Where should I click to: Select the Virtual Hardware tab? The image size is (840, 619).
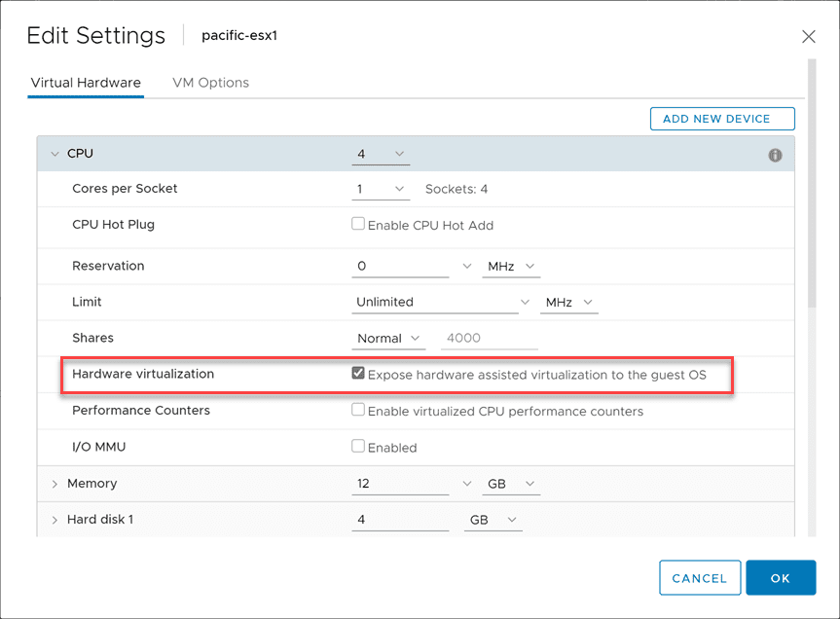86,83
